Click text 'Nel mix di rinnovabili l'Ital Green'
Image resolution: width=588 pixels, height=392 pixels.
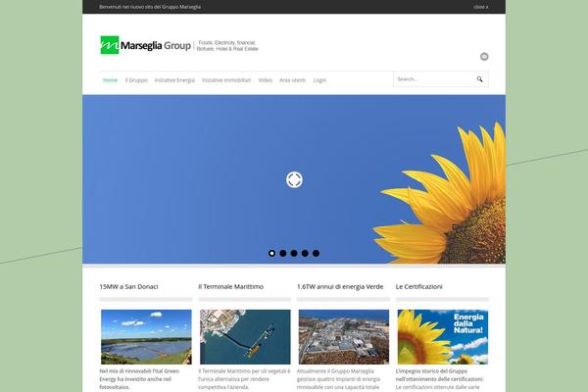click(139, 371)
